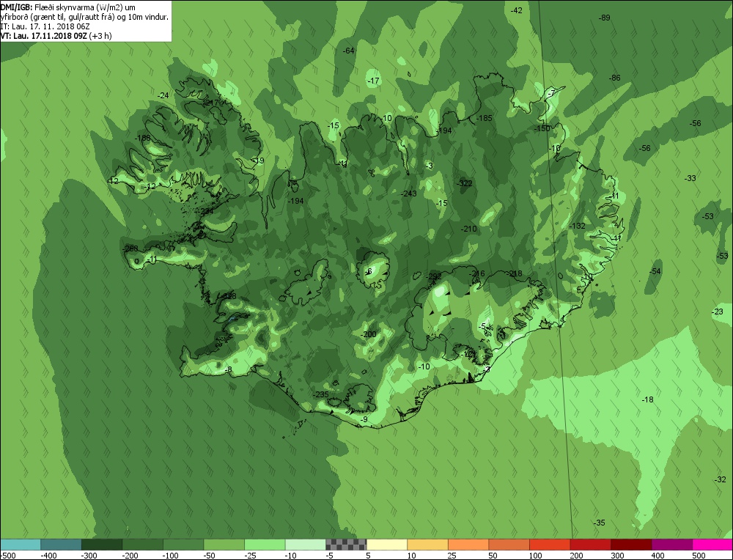Screen dimensions: 733x560
Task: Click the legend label -100
Action: click(170, 556)
